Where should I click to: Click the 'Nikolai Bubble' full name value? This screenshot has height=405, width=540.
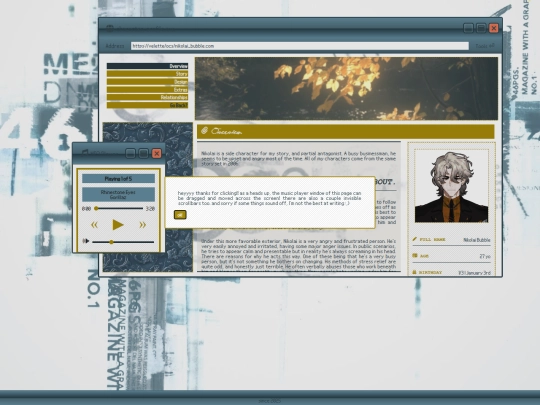[x=477, y=240]
